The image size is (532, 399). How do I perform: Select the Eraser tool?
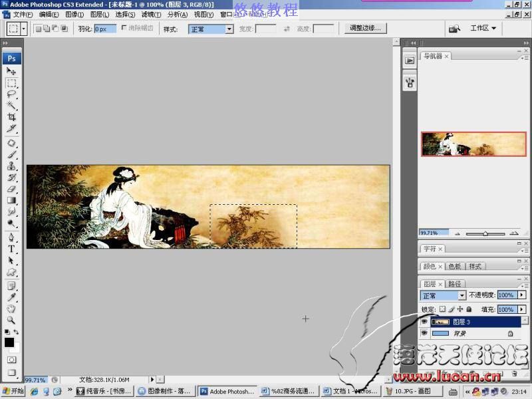(11, 189)
